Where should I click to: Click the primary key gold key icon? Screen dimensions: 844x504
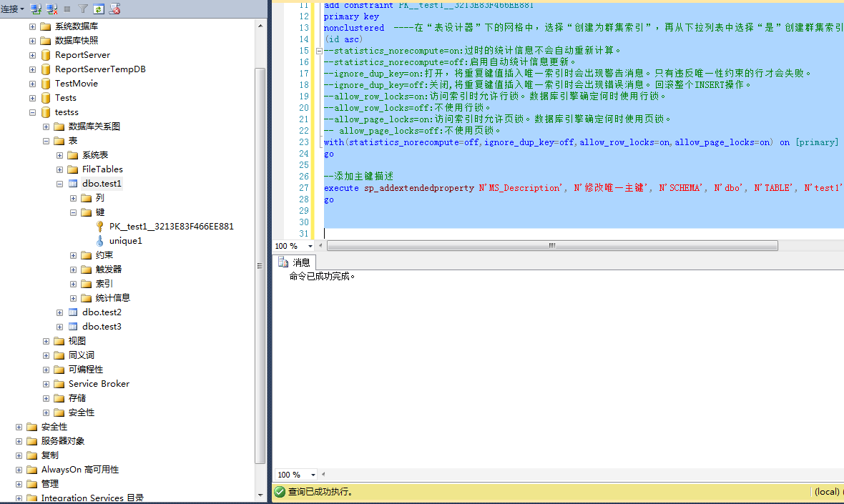pos(99,227)
